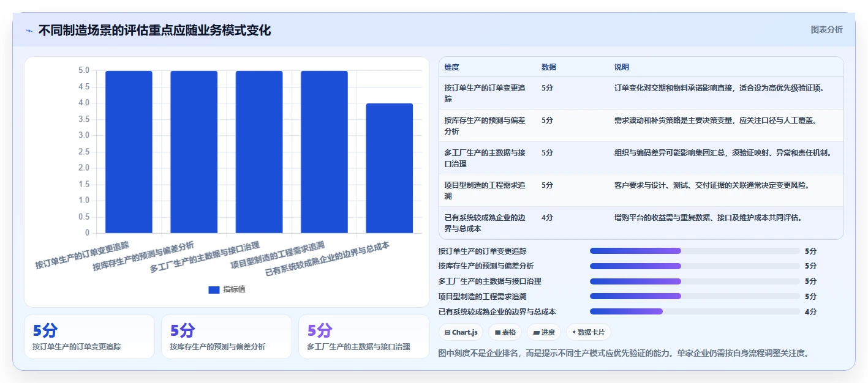Click the bar for 按库存生产的预测与偏差分析
Screen dimensions: 868x383
[x=194, y=152]
